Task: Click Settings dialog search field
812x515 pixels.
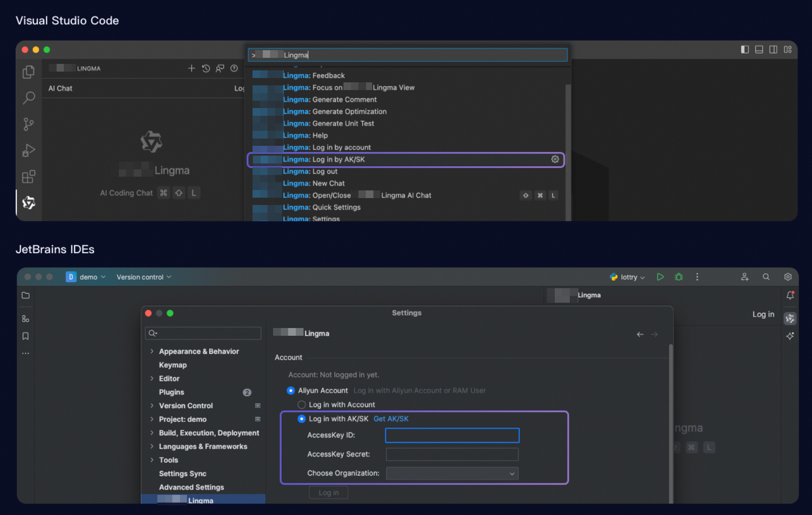Action: click(203, 333)
